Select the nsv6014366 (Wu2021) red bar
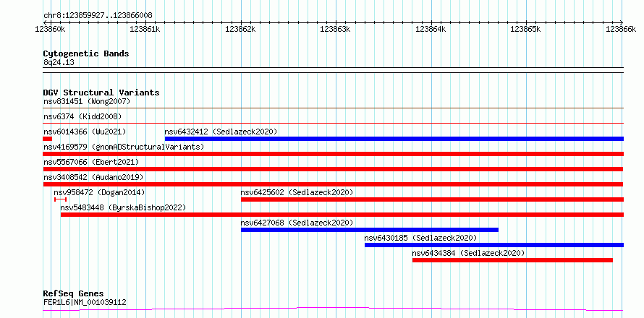Viewport: 644px width, 318px height. [x=47, y=139]
